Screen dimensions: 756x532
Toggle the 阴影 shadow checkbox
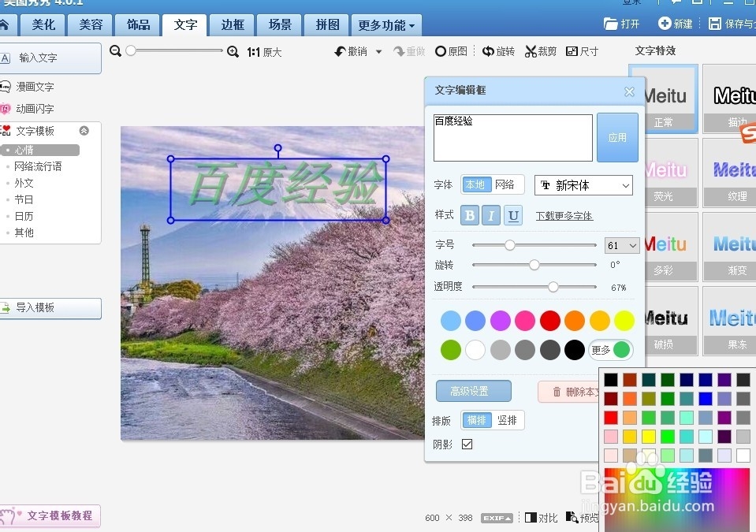(467, 444)
